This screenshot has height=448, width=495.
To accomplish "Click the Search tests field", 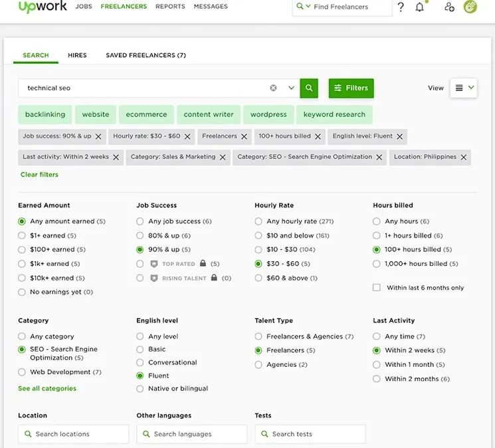I will click(310, 434).
